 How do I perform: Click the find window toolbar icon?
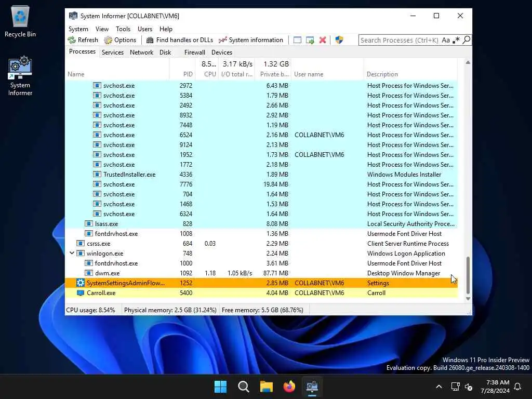297,40
